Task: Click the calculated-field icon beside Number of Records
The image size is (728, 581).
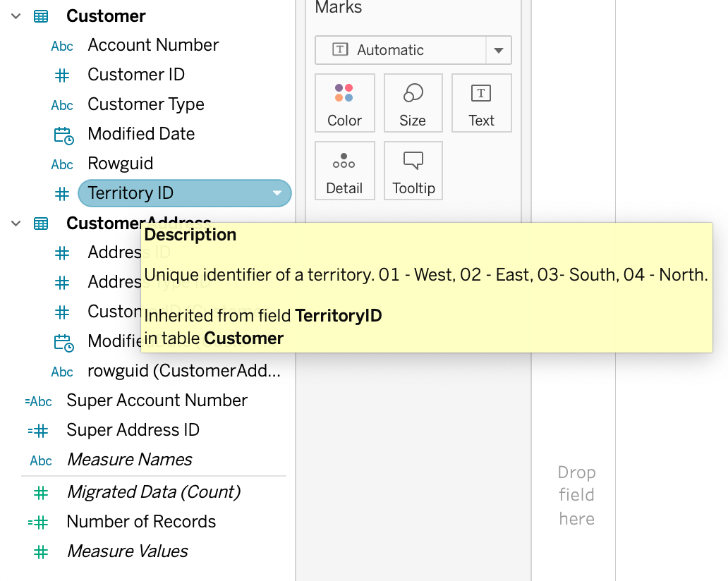Action: [38, 522]
